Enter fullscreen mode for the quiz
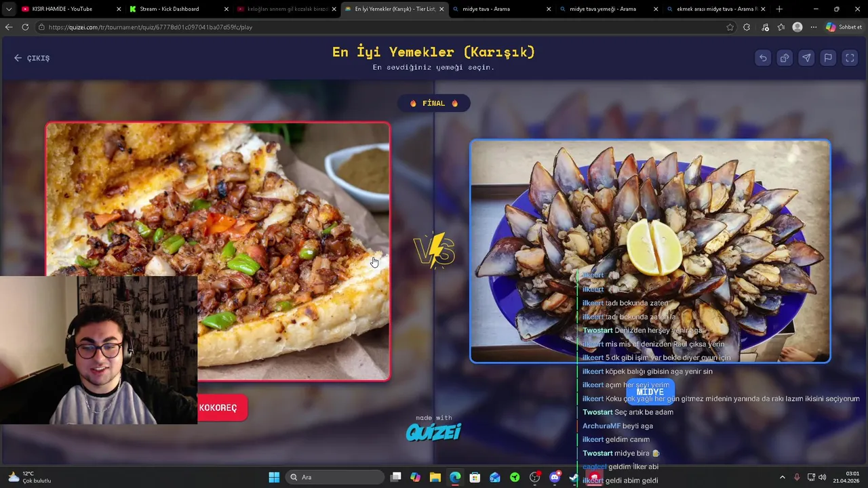The width and height of the screenshot is (868, 488). pos(850,58)
